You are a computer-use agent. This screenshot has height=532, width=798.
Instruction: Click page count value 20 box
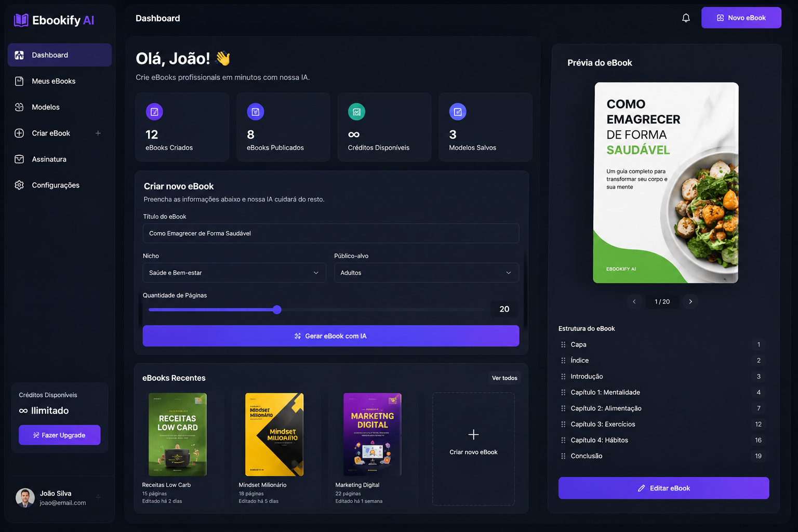click(504, 309)
